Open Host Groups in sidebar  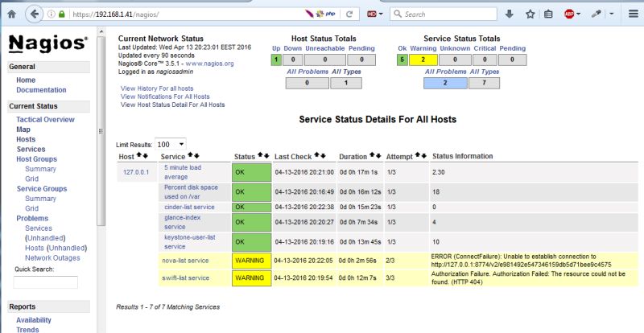pyautogui.click(x=36, y=159)
